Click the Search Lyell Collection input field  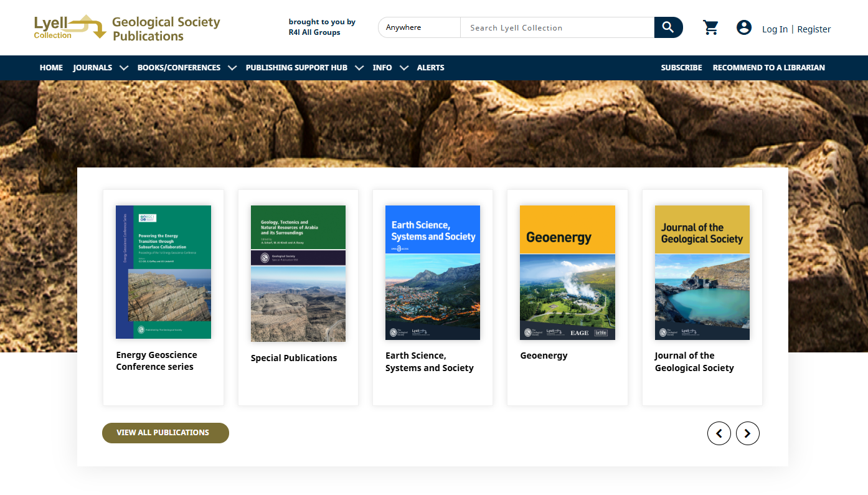click(x=557, y=27)
